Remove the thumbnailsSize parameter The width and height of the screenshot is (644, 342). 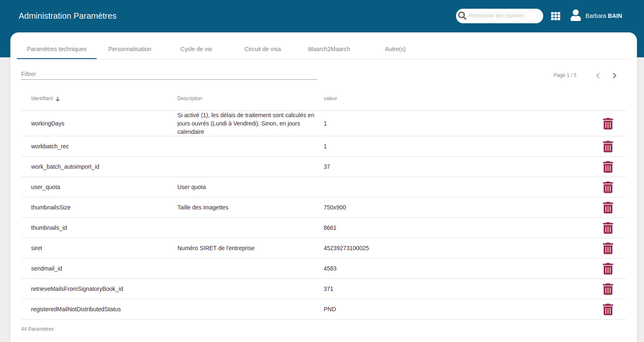pyautogui.click(x=607, y=208)
